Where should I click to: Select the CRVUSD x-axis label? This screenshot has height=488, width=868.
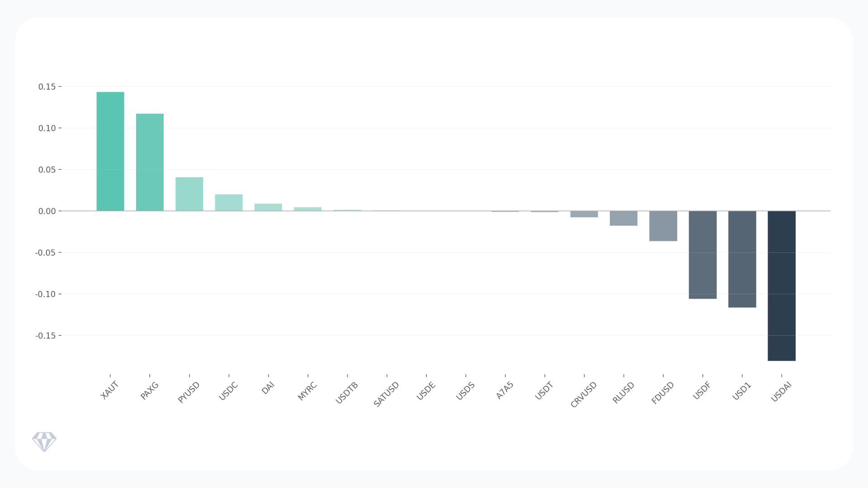click(584, 394)
